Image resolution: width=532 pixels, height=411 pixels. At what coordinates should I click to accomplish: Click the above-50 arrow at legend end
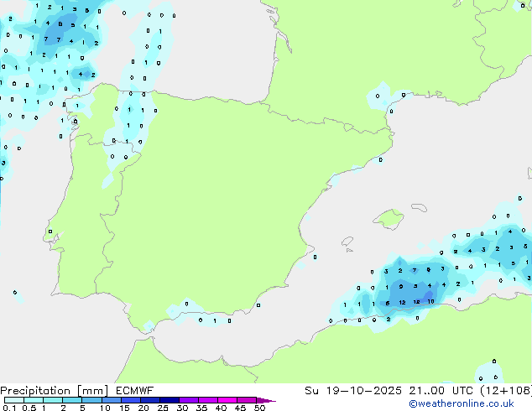pyautogui.click(x=266, y=400)
